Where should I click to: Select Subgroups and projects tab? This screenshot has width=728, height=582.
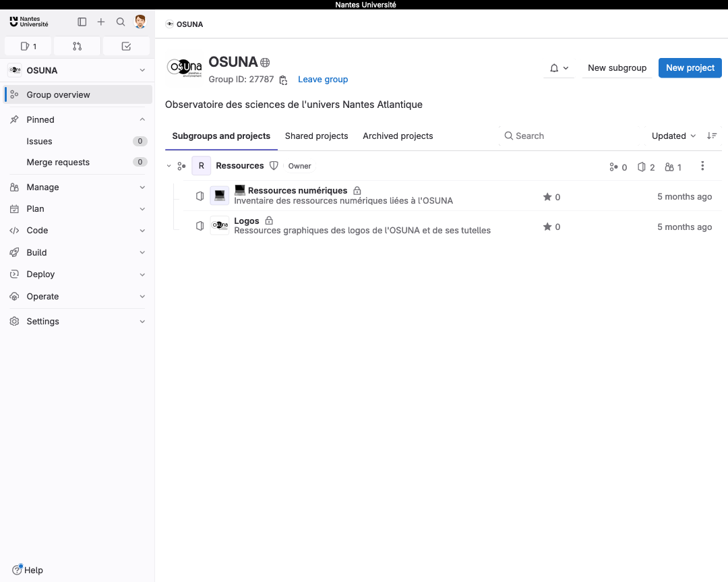click(221, 136)
